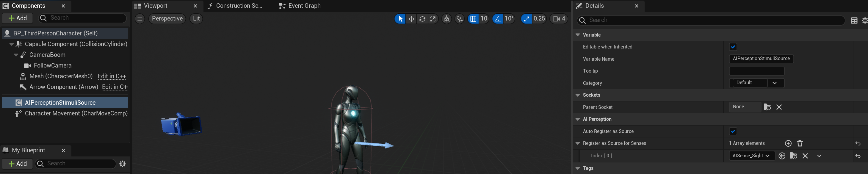Click the Tooltip text field
This screenshot has height=174, width=868.
(757, 71)
